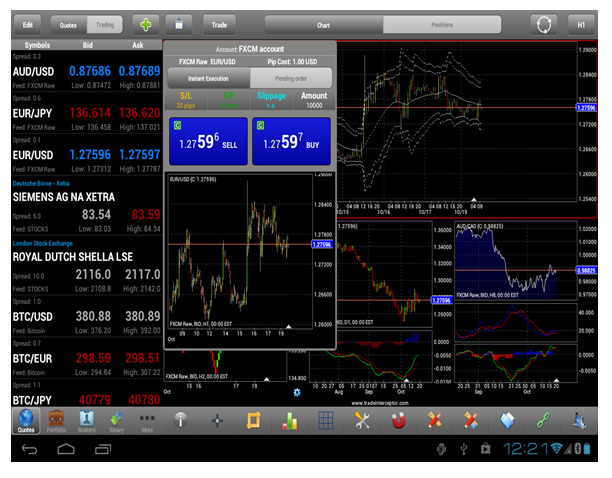The width and height of the screenshot is (612, 478).
Task: Open the chart grid layout icon
Action: tap(326, 421)
